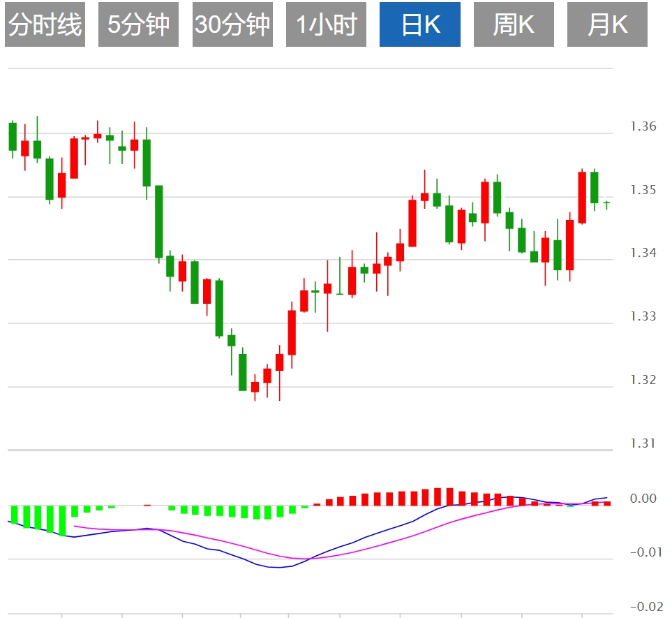Click the 1.32 price axis label
The image size is (672, 618).
click(x=643, y=380)
